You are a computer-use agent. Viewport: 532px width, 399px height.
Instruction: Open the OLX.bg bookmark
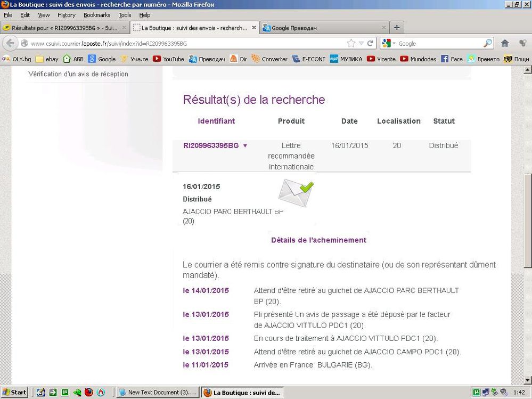[17, 59]
